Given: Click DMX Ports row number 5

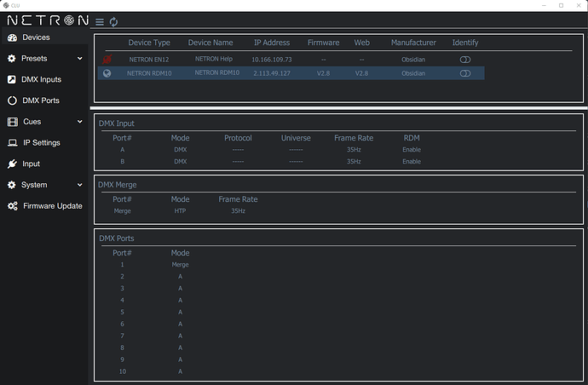Looking at the screenshot, I should click(x=122, y=313).
